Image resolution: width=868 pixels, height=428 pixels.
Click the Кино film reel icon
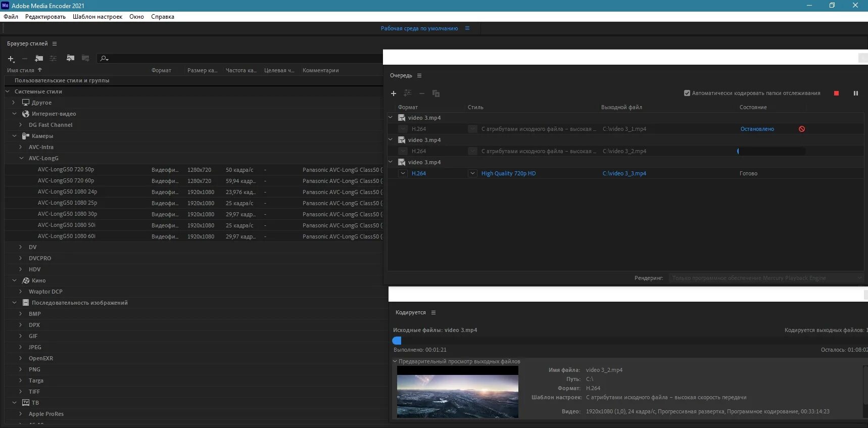[26, 280]
